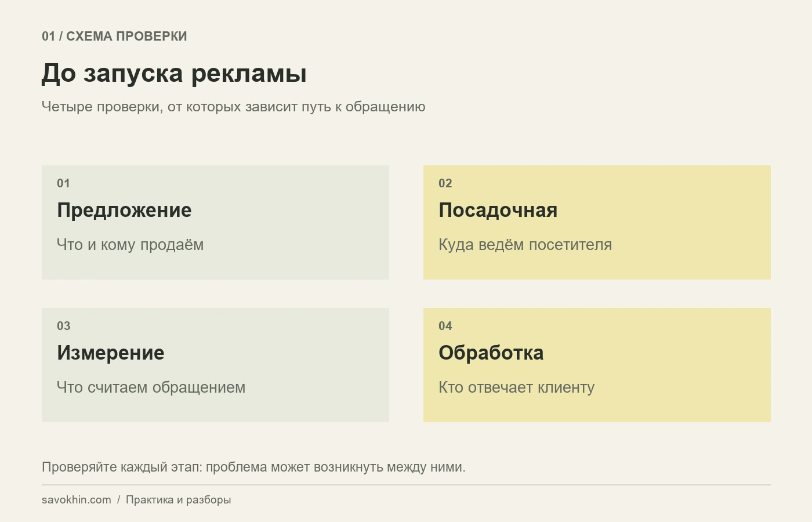Open the "Обработка" card title

(x=491, y=353)
